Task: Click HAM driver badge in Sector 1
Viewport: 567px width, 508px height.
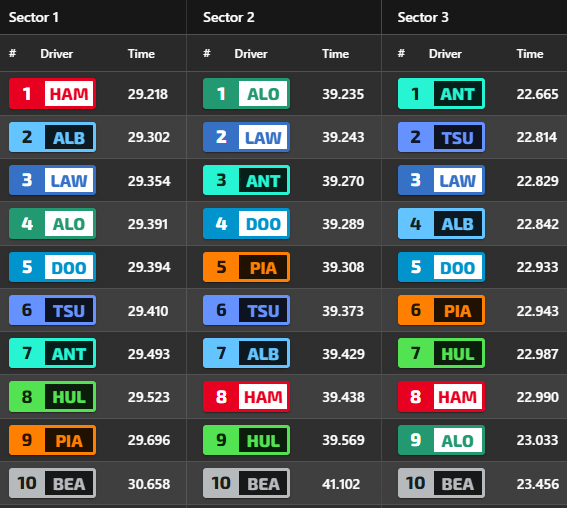Action: 52,94
